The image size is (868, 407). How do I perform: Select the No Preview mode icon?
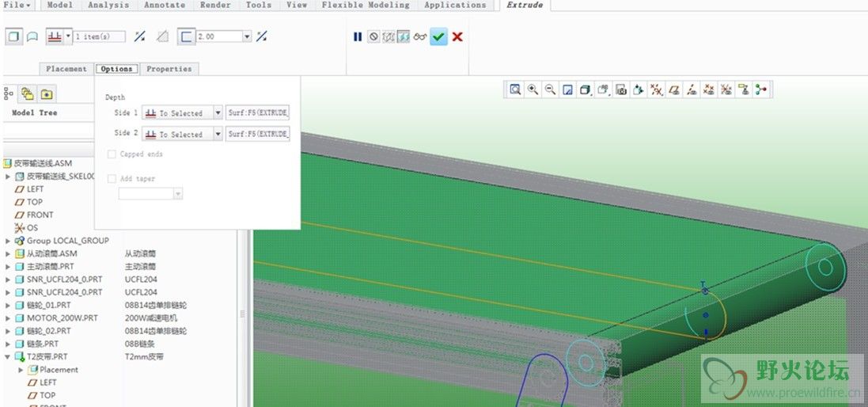pos(373,36)
